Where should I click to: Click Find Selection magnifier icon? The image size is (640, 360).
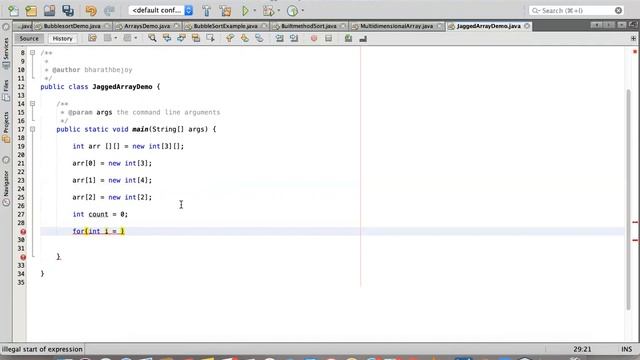pyautogui.click(x=152, y=38)
